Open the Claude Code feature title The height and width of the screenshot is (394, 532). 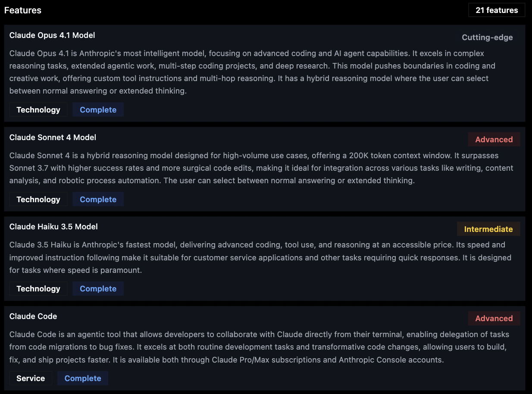tap(33, 316)
